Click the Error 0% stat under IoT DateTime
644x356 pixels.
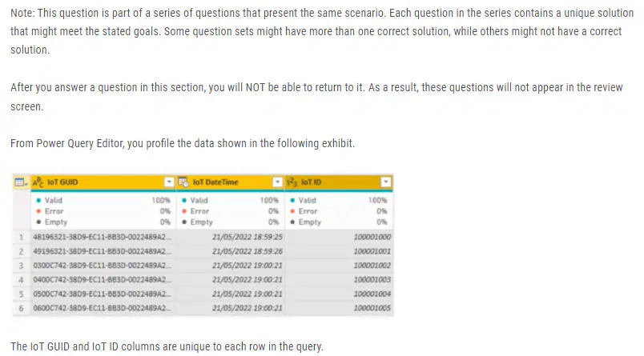coord(231,211)
